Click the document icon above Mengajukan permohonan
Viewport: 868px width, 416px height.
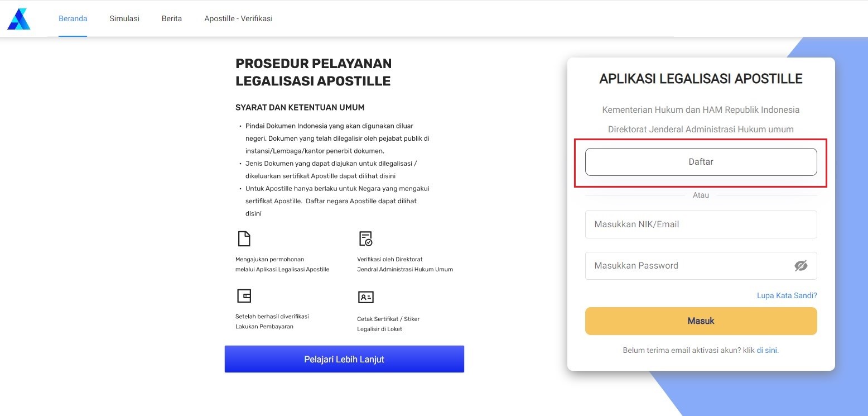coord(244,239)
